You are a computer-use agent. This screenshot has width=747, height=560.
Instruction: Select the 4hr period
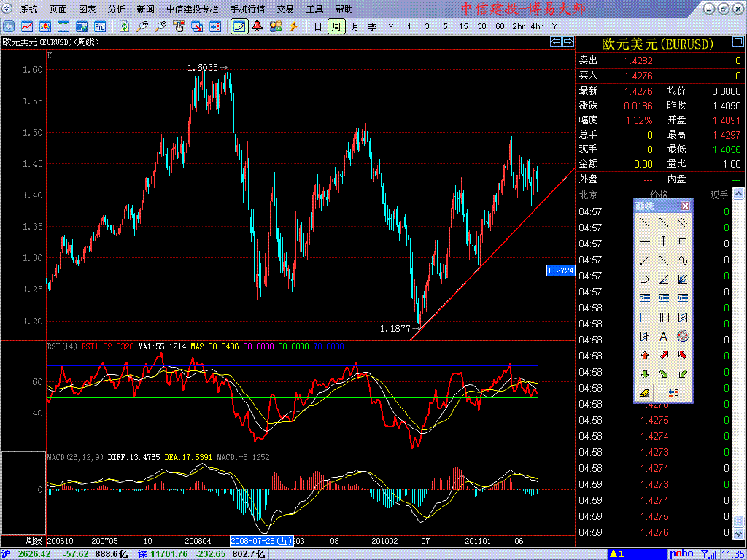(x=536, y=26)
